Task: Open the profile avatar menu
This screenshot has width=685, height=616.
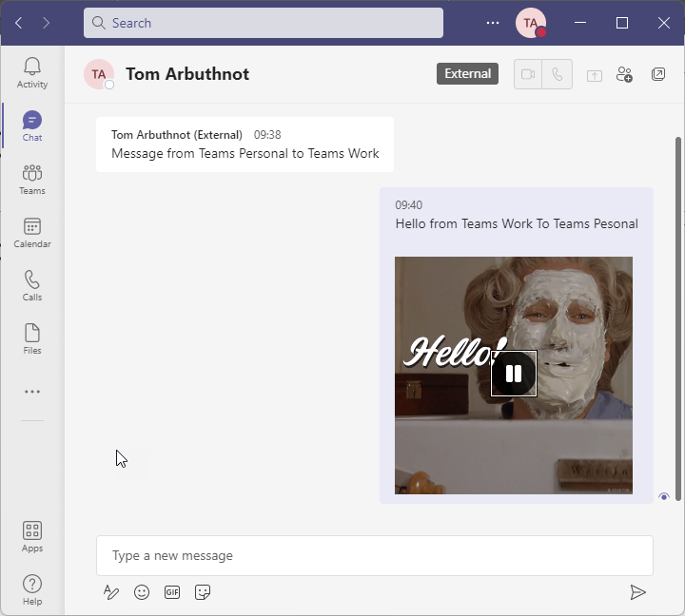Action: (530, 23)
